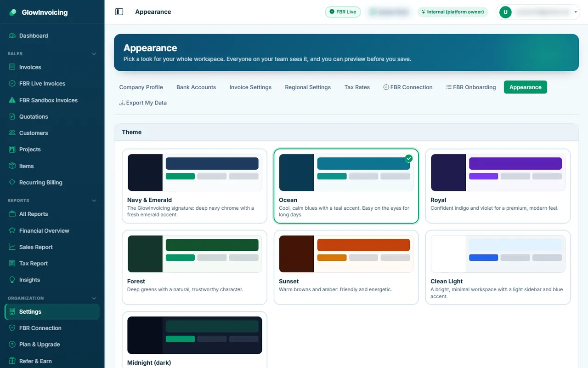
Task: Collapse the SALES sidebar section
Action: (94, 54)
